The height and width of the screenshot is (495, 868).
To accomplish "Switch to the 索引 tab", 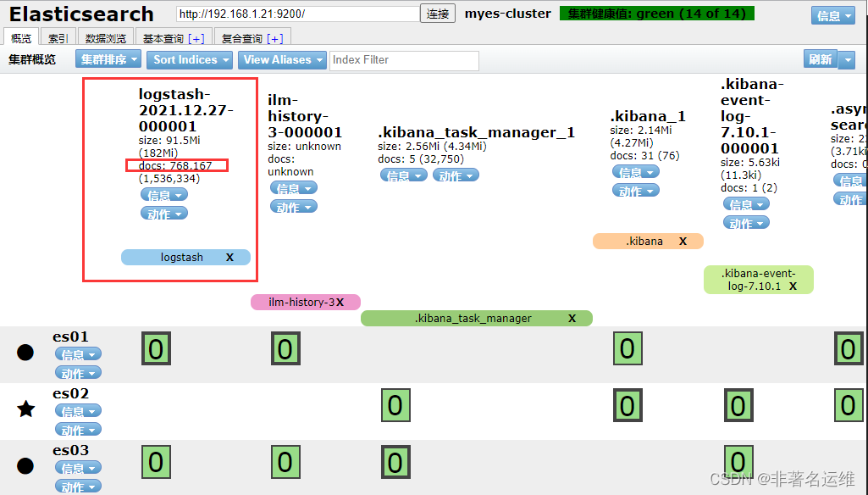I will [x=58, y=37].
